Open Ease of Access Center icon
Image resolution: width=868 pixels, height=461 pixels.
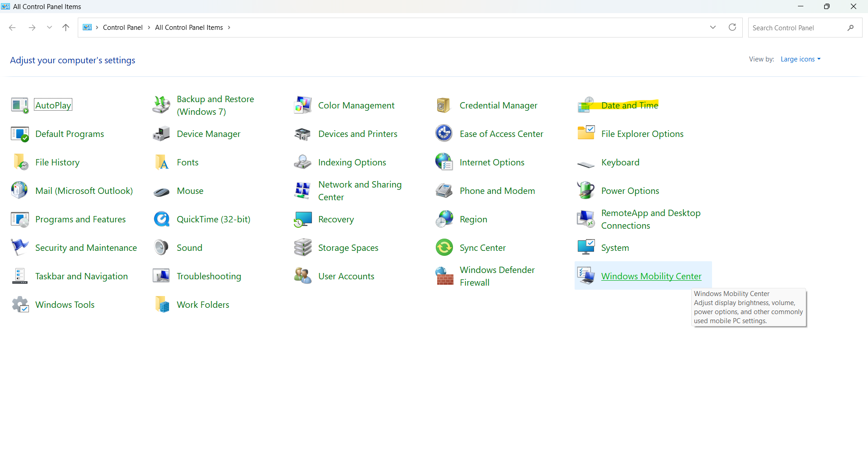[444, 134]
